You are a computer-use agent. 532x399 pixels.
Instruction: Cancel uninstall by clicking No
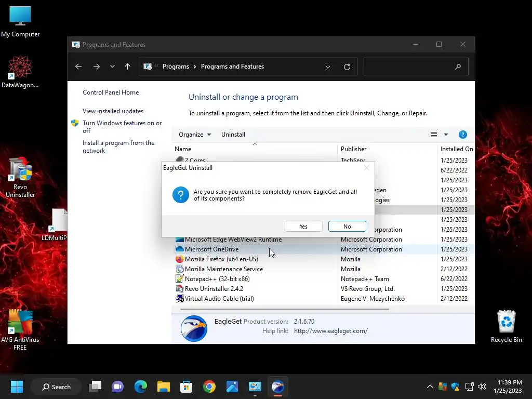click(347, 227)
